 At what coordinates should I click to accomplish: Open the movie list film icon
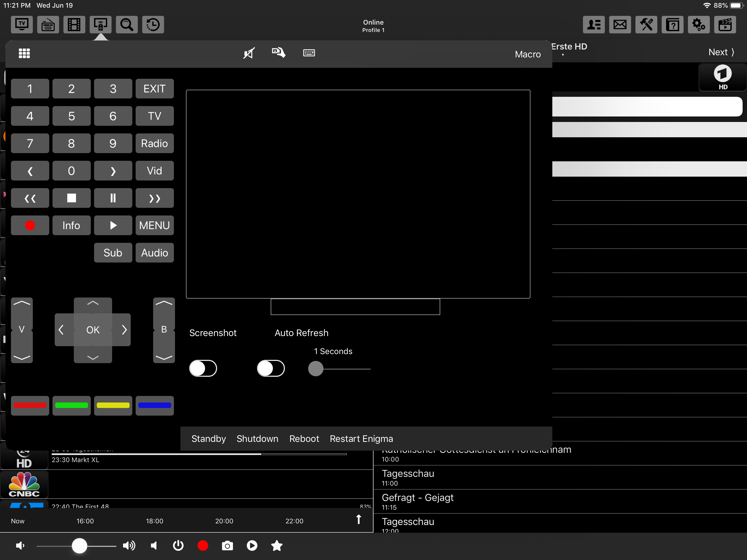[74, 24]
